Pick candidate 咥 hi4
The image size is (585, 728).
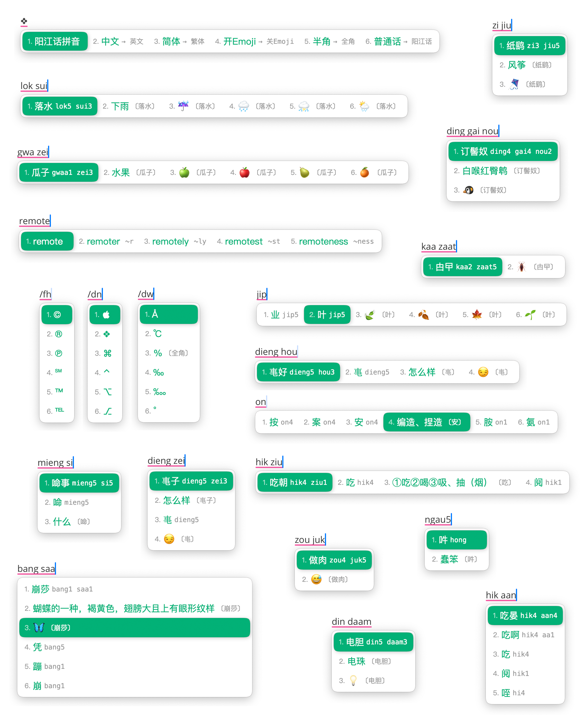pyautogui.click(x=509, y=692)
